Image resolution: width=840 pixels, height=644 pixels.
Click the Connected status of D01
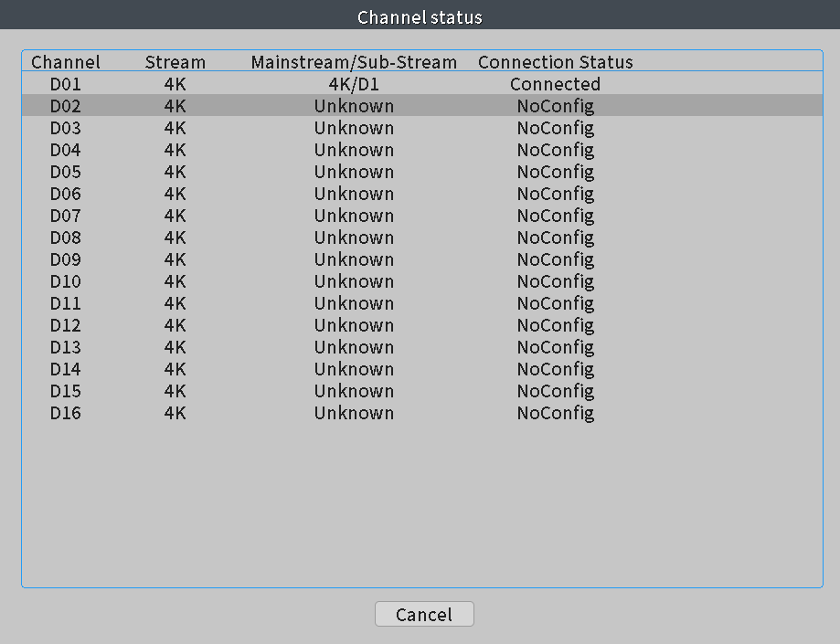[x=555, y=84]
